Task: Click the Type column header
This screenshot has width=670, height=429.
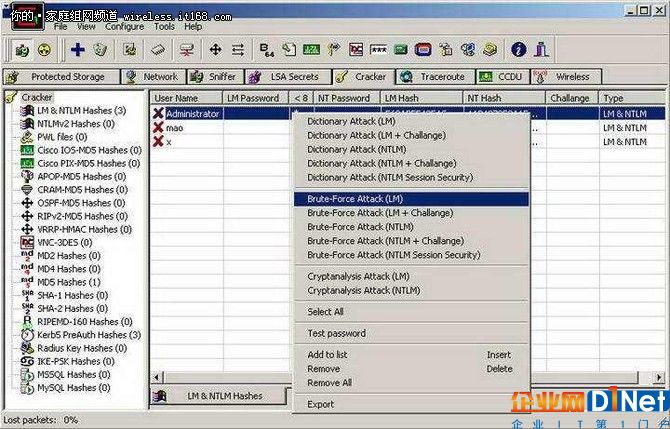Action: (633, 98)
